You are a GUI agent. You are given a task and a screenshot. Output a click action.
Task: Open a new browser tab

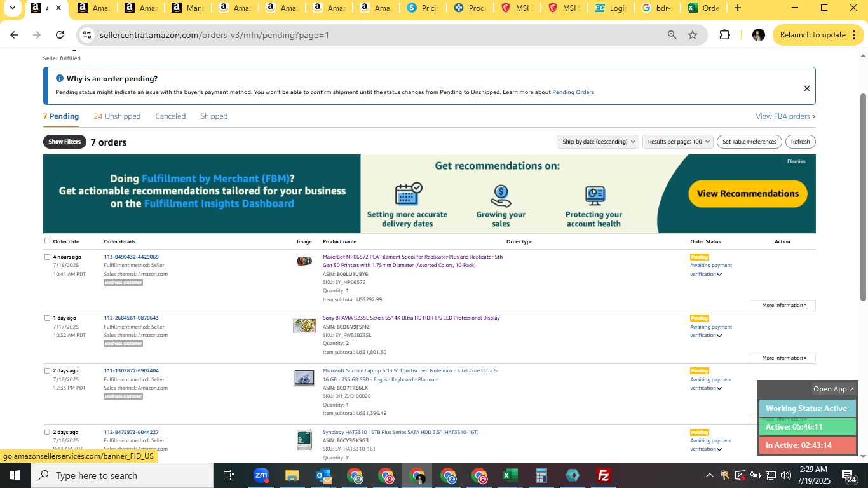click(737, 8)
